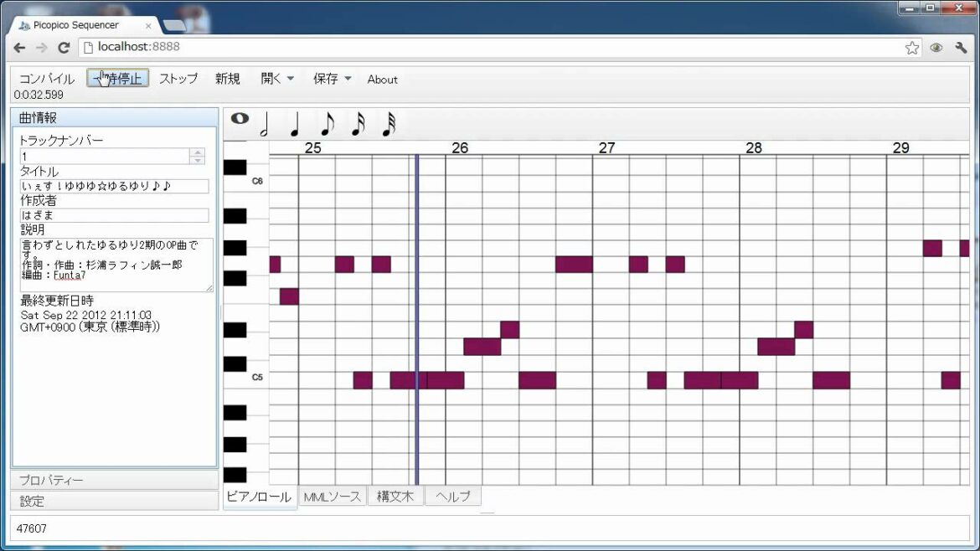The width and height of the screenshot is (980, 551).
Task: Click the タイトル text field
Action: [114, 186]
